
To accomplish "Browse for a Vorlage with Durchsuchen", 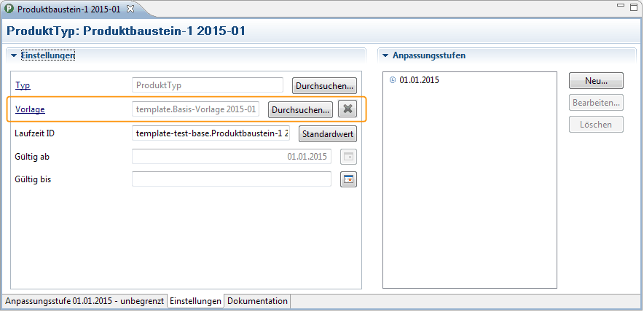I will [300, 109].
